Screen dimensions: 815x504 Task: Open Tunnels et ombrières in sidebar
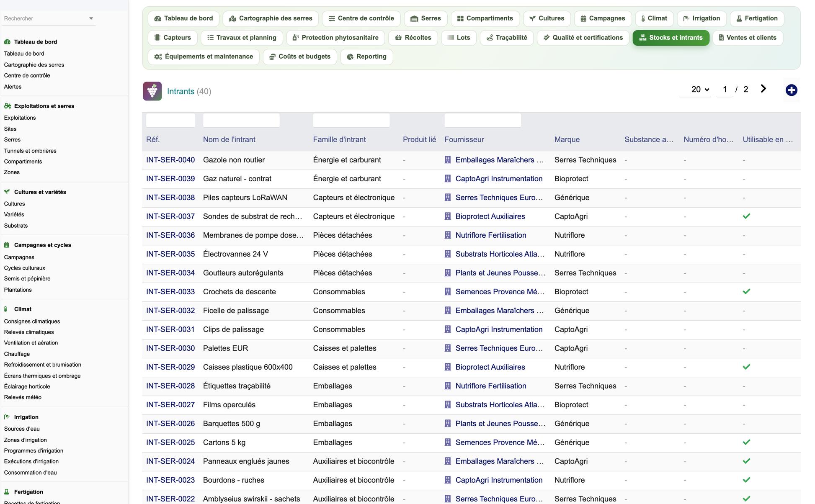[x=30, y=151]
